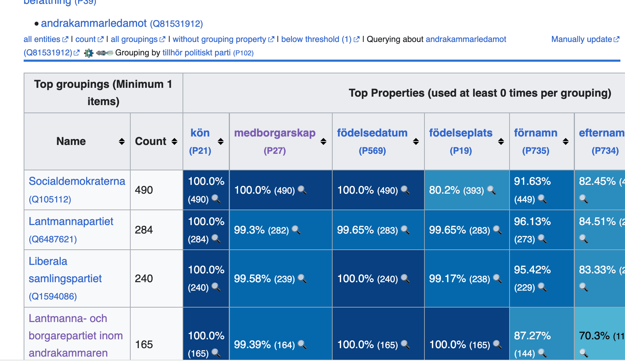Screen dimensions: 625x364
Task: Open 'tillhör politiskt parti' property link
Action: [x=196, y=53]
